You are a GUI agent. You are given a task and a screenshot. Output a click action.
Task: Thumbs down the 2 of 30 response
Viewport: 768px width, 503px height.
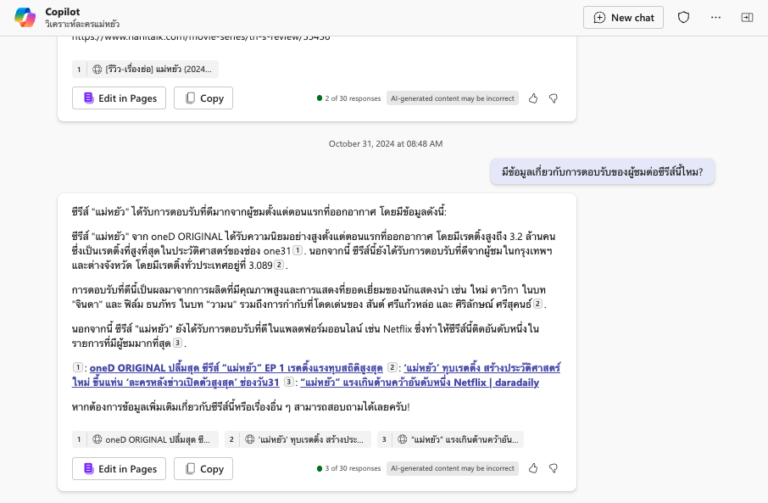pos(553,98)
